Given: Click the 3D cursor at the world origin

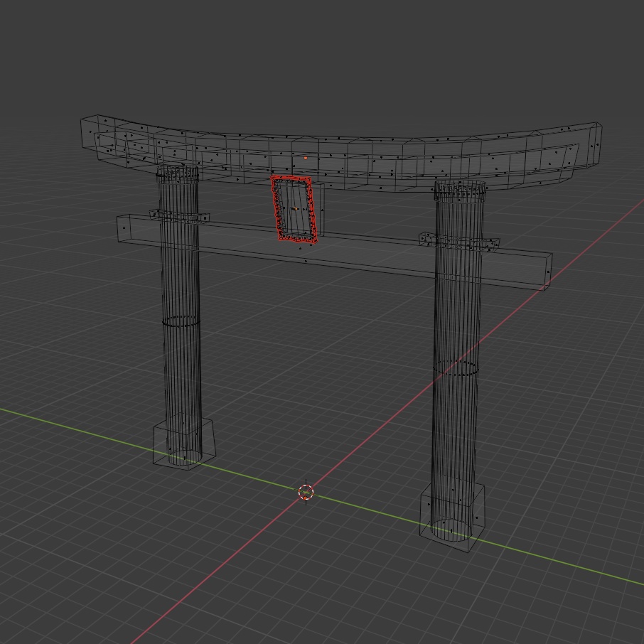Looking at the screenshot, I should [306, 492].
